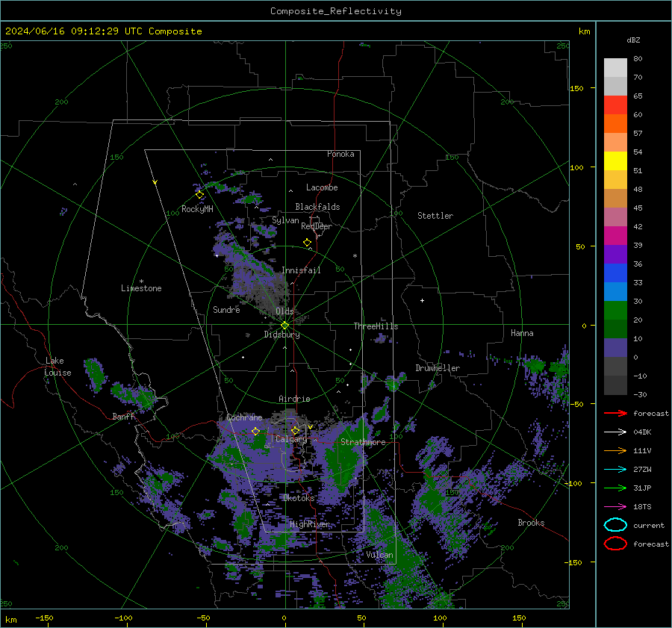This screenshot has width=672, height=628.
Task: Click the Sundre city label
Action: click(226, 309)
